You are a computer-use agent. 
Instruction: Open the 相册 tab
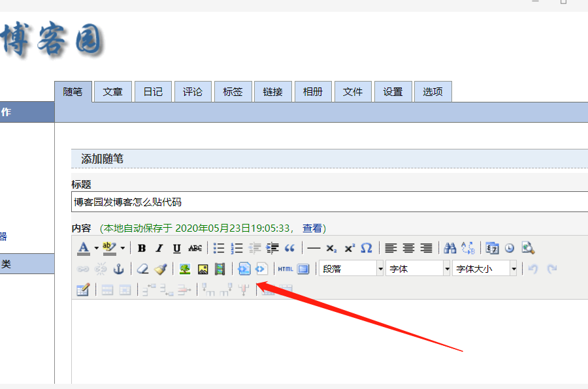pyautogui.click(x=313, y=92)
